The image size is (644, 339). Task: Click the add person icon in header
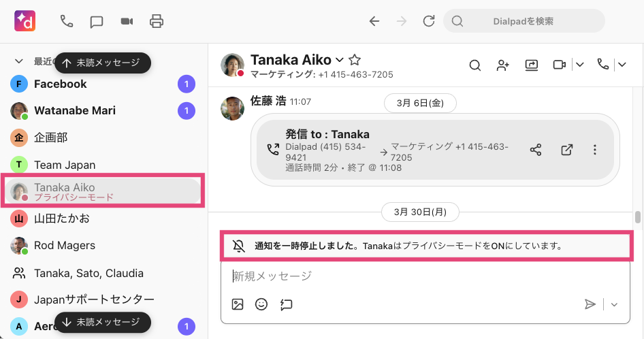point(503,65)
